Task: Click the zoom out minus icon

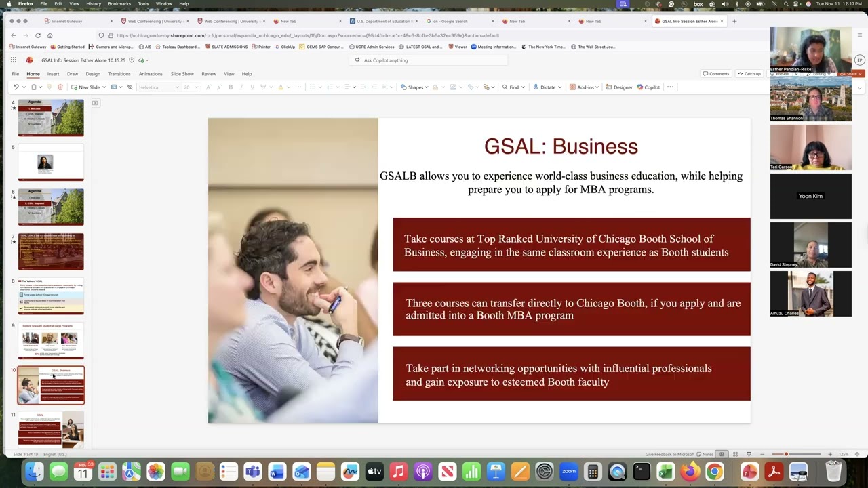Action: coord(763,454)
